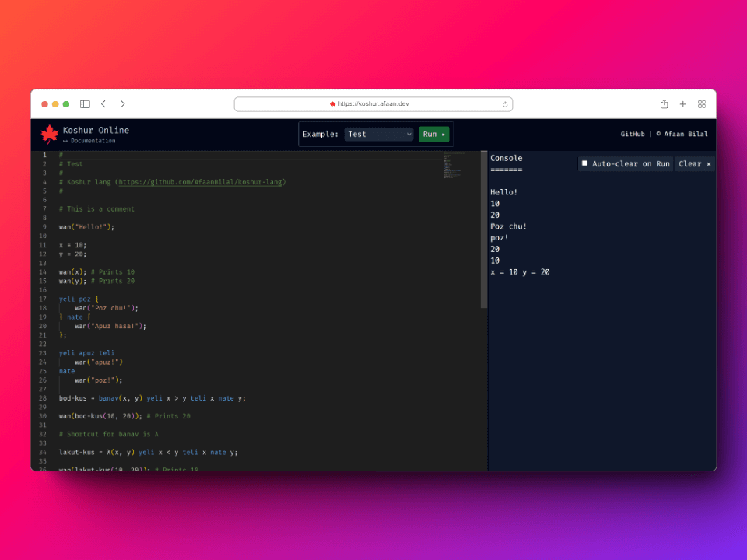Click the code minimap preview

[x=454, y=165]
